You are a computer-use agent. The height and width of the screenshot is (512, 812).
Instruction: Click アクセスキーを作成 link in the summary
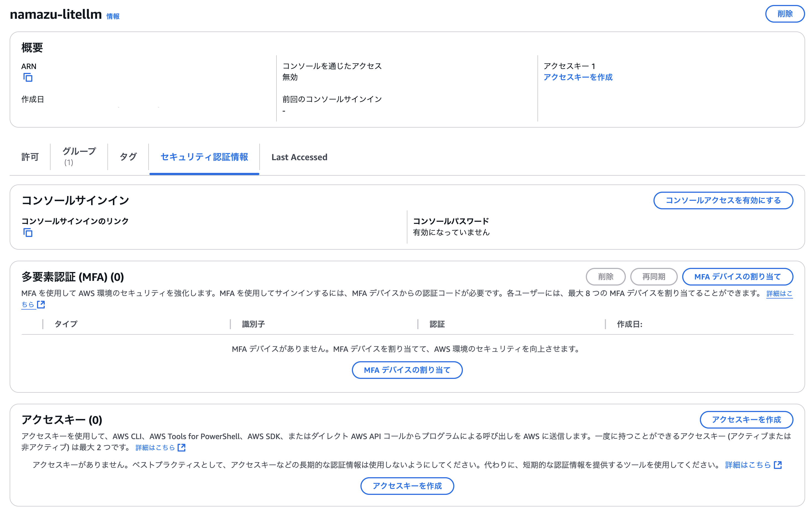pyautogui.click(x=578, y=77)
